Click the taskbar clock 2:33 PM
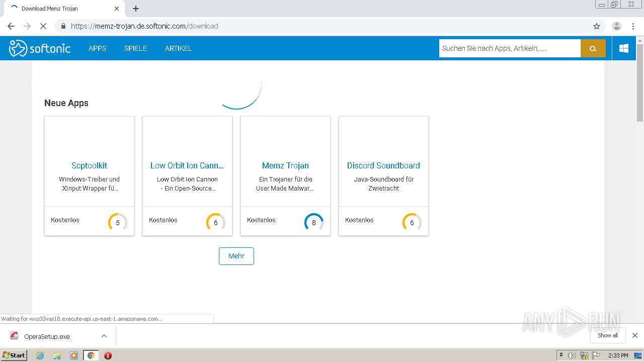 click(x=618, y=355)
